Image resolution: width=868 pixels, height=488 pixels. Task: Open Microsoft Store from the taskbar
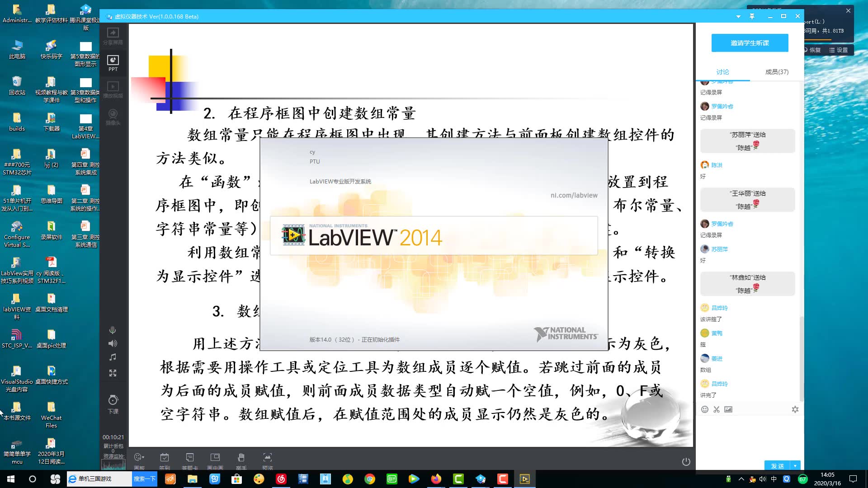(236, 479)
